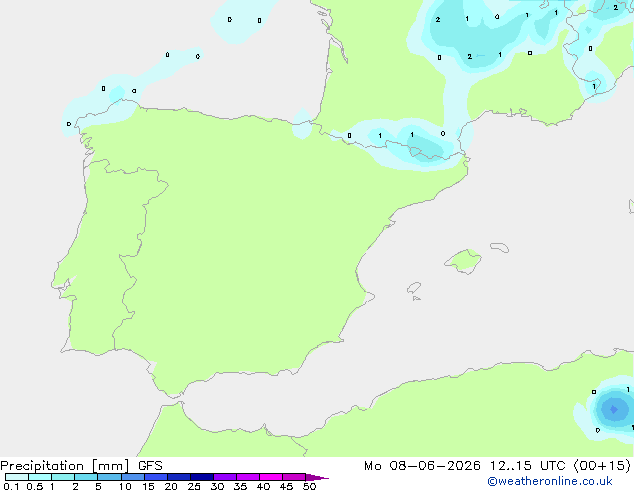Click the 0.5–1 mm legend swatch
634x490 pixels.
tap(40, 477)
